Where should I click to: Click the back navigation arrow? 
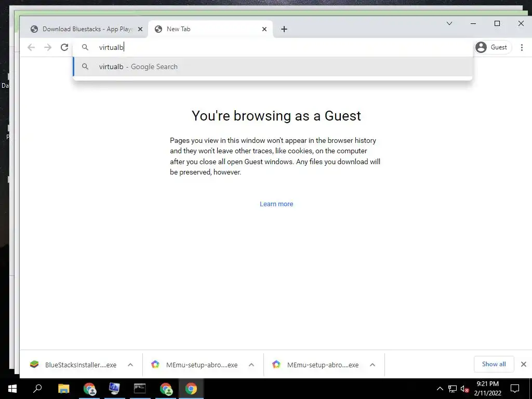coord(31,47)
